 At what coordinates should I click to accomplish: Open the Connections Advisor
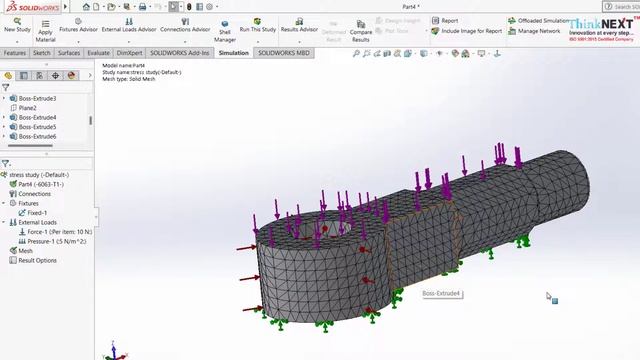coord(185,25)
